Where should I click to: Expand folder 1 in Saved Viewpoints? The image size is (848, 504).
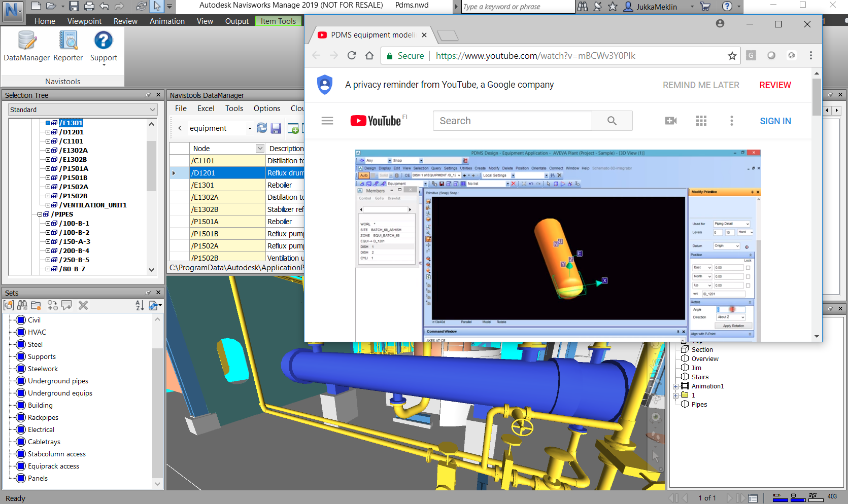click(676, 395)
